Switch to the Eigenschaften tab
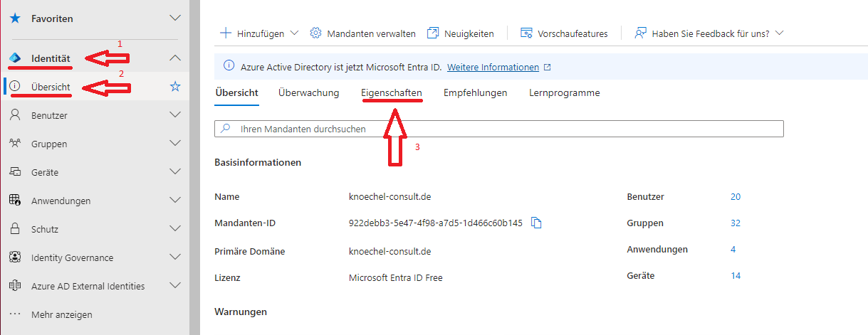The height and width of the screenshot is (335, 868). point(391,93)
